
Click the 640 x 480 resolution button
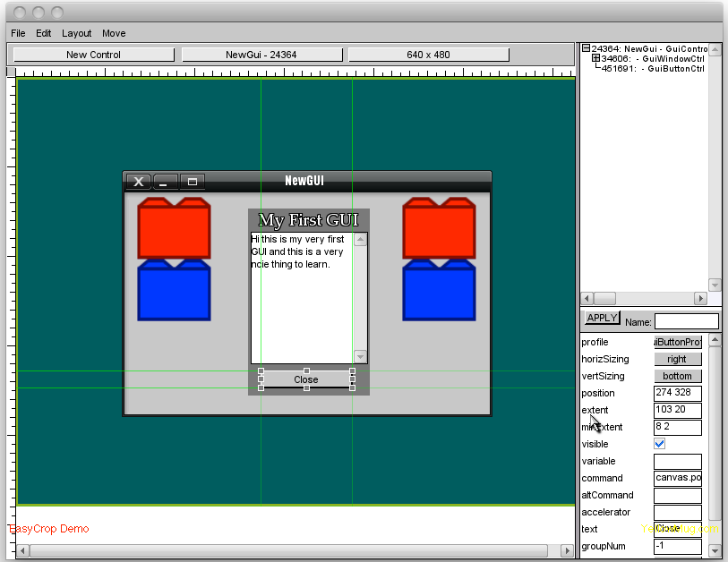click(428, 55)
